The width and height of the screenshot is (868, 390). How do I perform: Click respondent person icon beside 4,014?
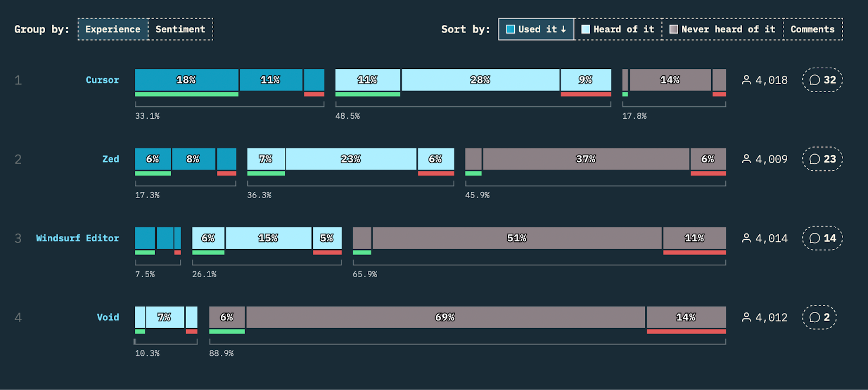(x=746, y=238)
